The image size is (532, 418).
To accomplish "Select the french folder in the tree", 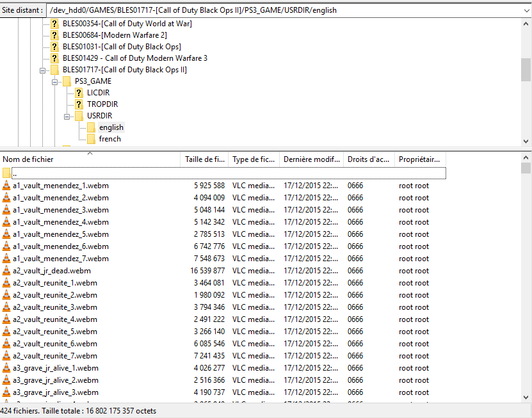I will (110, 139).
